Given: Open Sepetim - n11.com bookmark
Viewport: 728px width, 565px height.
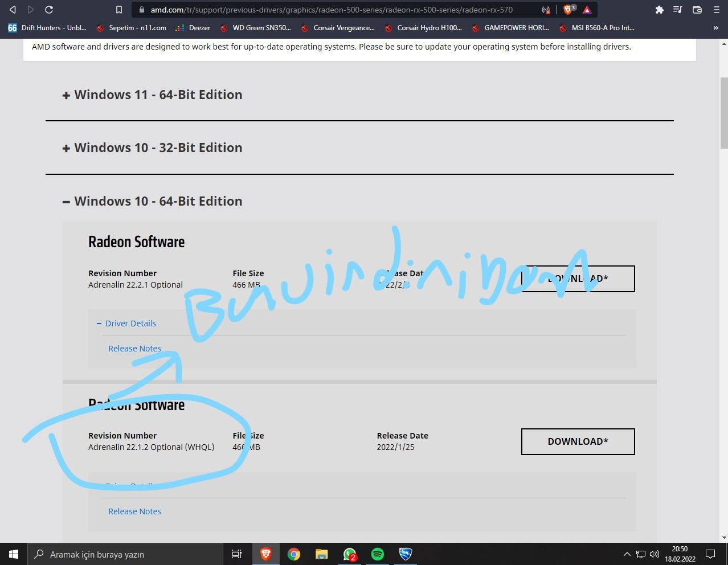Looking at the screenshot, I should pos(132,27).
